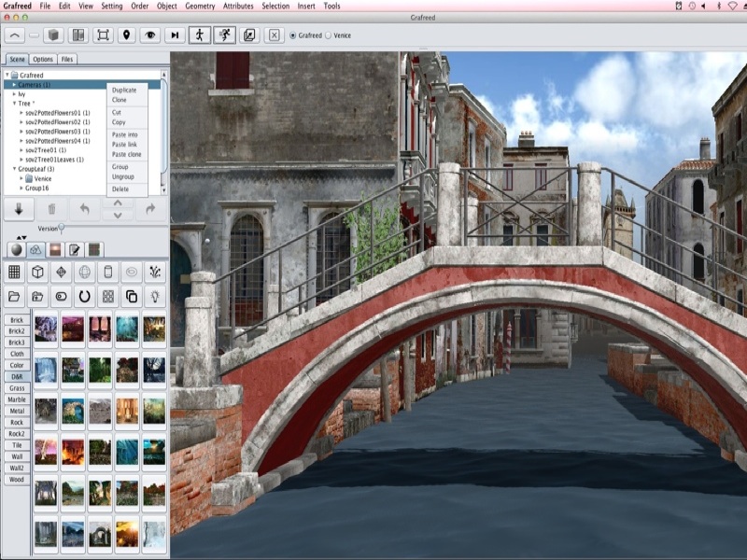Viewport: 747px width, 560px height.
Task: Switch to the Options tab
Action: tap(43, 59)
